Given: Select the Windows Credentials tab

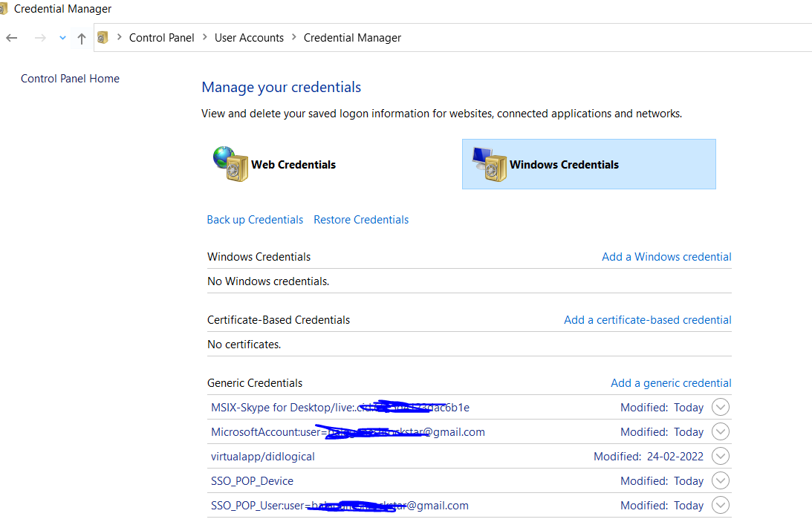Looking at the screenshot, I should (x=589, y=164).
